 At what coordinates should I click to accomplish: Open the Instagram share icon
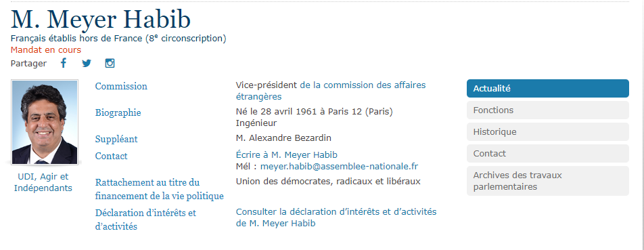tap(110, 63)
